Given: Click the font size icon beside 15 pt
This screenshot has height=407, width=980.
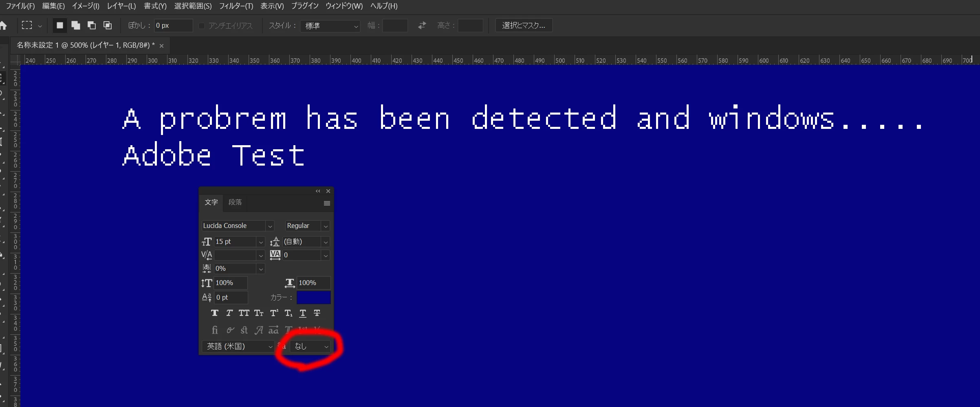Looking at the screenshot, I should [207, 242].
